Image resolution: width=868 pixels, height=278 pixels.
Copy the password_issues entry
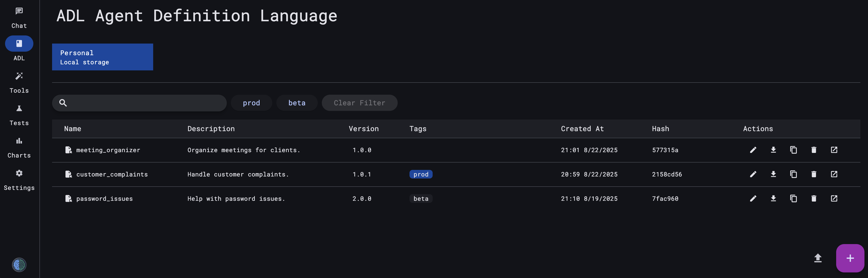793,198
